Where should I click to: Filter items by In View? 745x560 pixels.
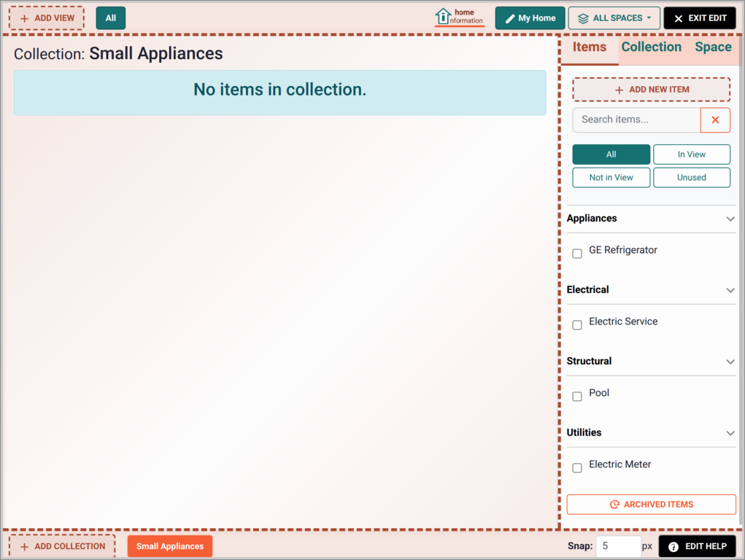691,155
